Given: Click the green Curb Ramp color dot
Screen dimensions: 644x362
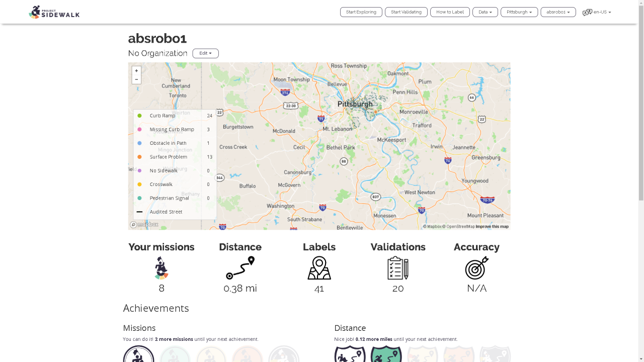Looking at the screenshot, I should pyautogui.click(x=139, y=116).
